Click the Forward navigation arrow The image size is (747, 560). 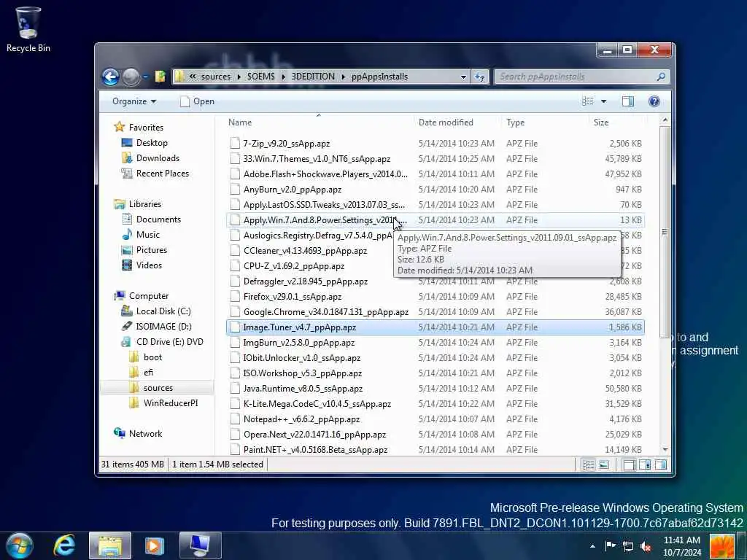131,77
